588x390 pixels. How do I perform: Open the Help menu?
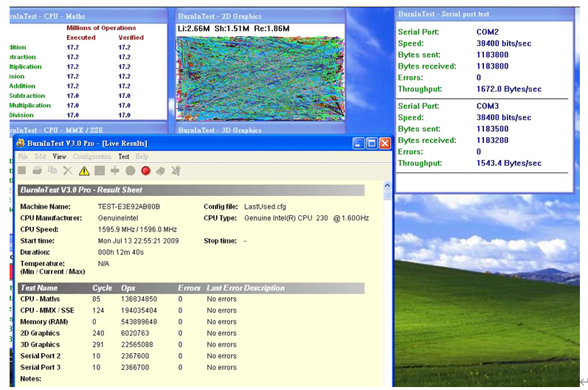[x=142, y=156]
